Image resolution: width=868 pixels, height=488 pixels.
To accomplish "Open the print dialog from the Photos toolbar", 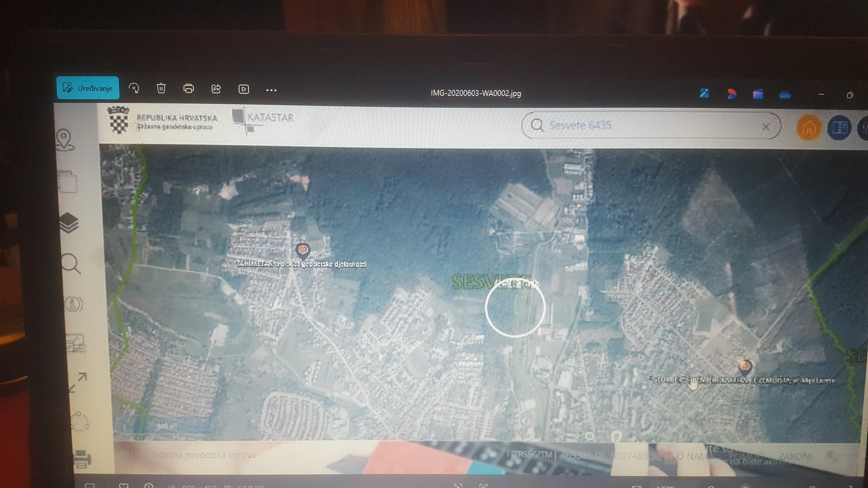I will [x=189, y=88].
